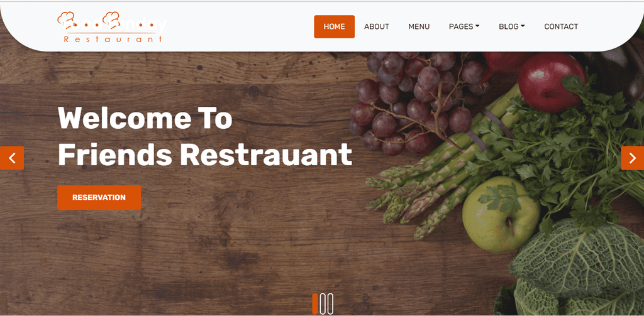Viewport: 644px width, 316px height.
Task: Expand the PAGES dropdown menu
Action: click(x=464, y=26)
